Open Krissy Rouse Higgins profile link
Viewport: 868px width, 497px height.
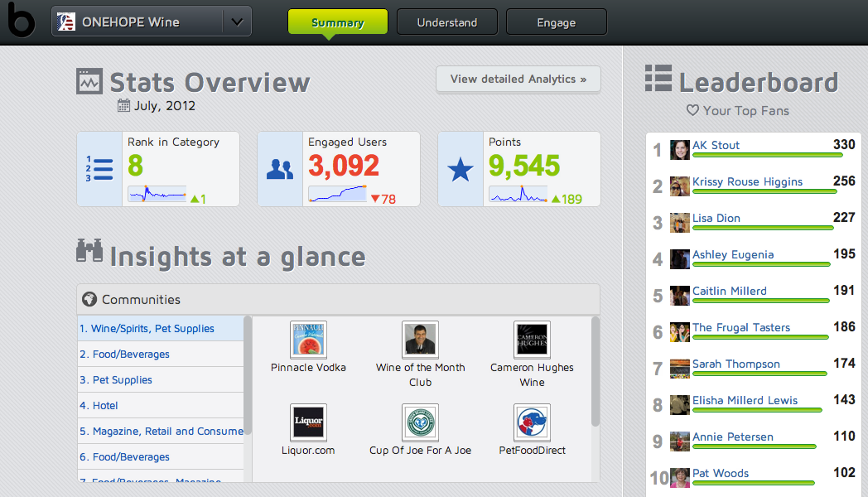747,181
